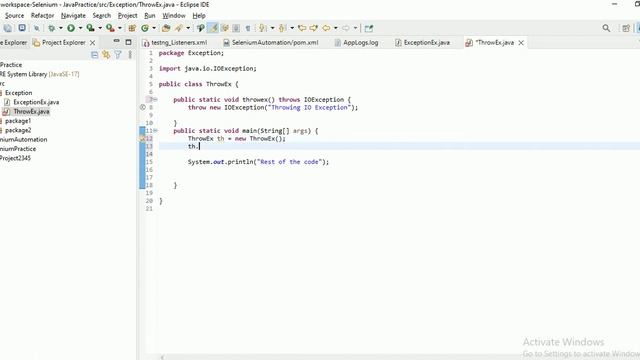Toggle Show Whitespace Characters pilcrow
The width and height of the screenshot is (640, 360).
pyautogui.click(x=248, y=28)
